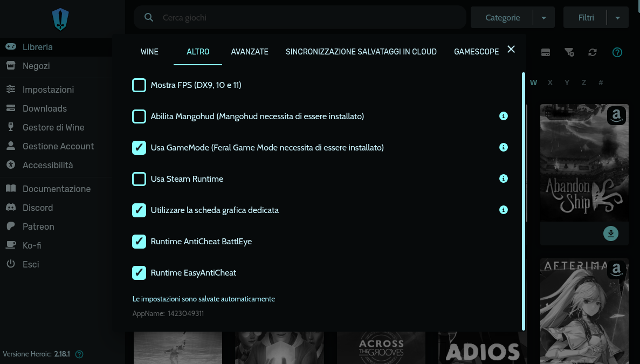This screenshot has width=640, height=364.
Task: Select the ALTRO tab
Action: point(198,52)
